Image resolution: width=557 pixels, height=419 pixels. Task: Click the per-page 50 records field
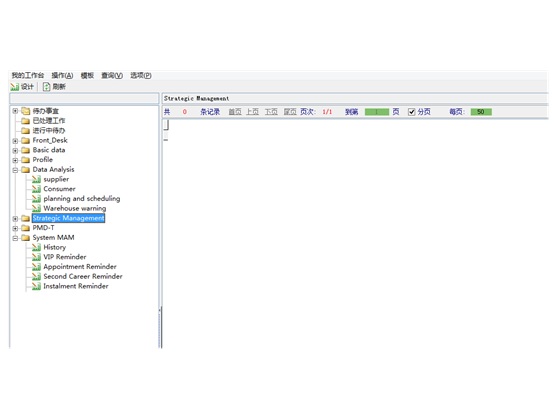click(481, 112)
